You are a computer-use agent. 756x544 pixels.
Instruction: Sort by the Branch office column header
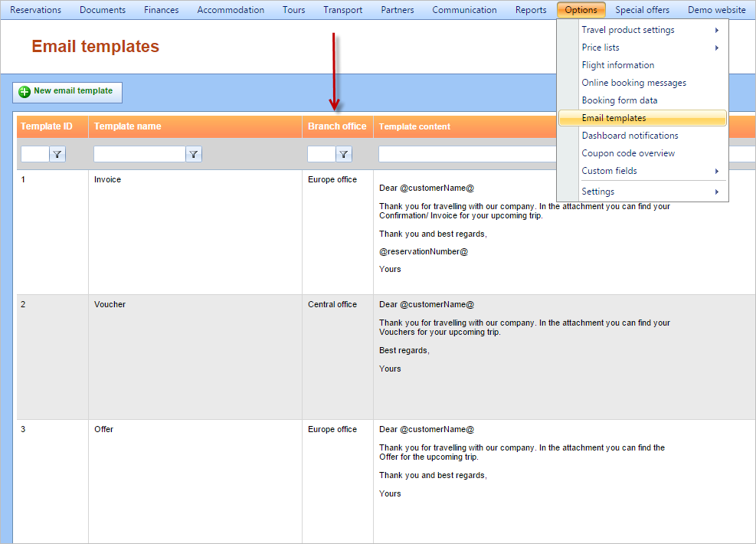click(338, 126)
